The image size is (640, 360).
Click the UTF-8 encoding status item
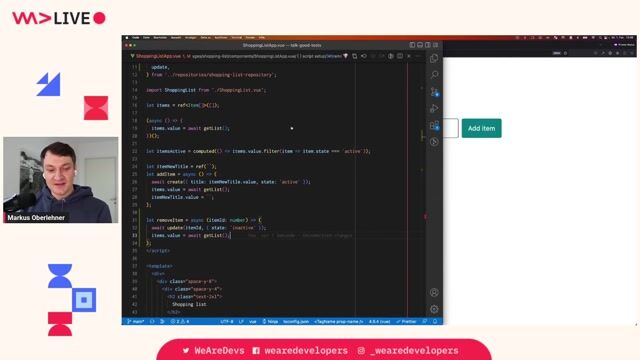pyautogui.click(x=227, y=322)
